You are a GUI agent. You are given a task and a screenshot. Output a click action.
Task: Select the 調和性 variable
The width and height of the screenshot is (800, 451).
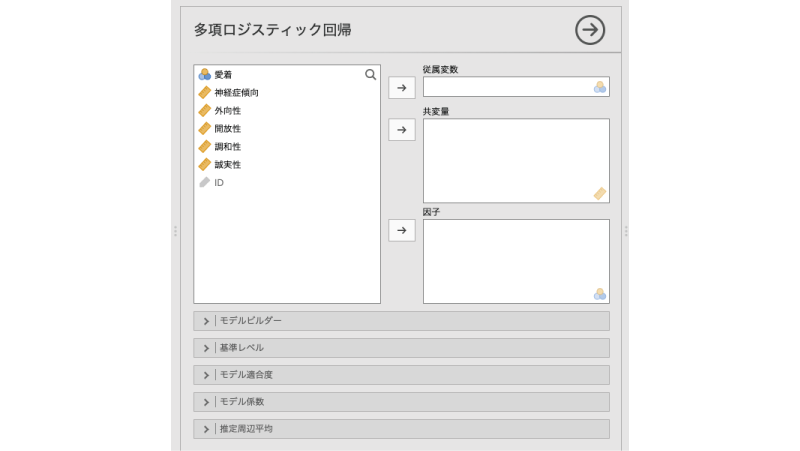pyautogui.click(x=227, y=147)
